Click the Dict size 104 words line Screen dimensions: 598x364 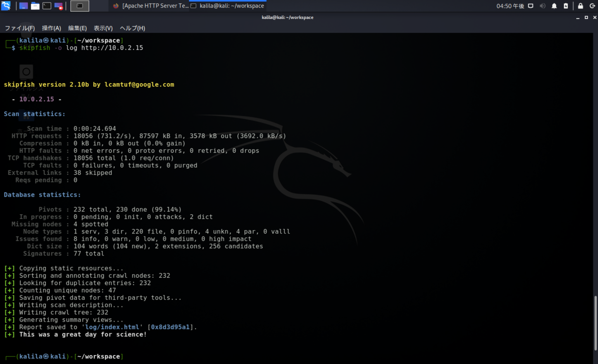pos(145,246)
